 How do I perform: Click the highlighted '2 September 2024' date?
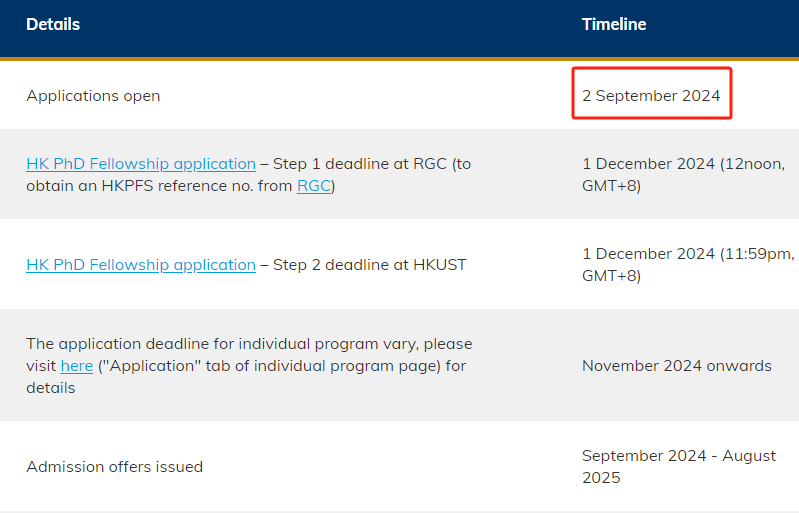651,96
